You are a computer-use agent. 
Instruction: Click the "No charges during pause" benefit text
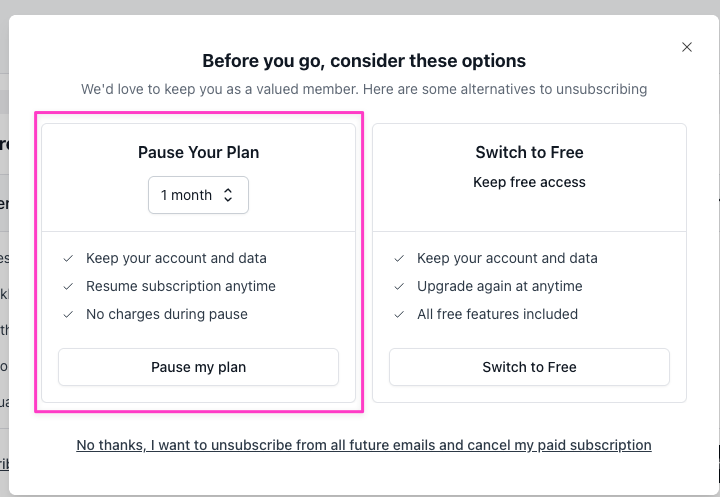167,314
